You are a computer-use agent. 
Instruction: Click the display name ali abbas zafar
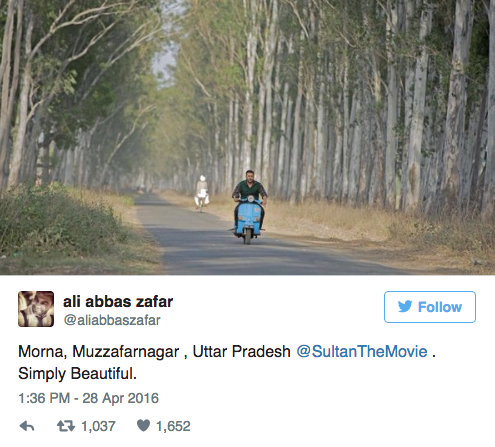click(118, 302)
